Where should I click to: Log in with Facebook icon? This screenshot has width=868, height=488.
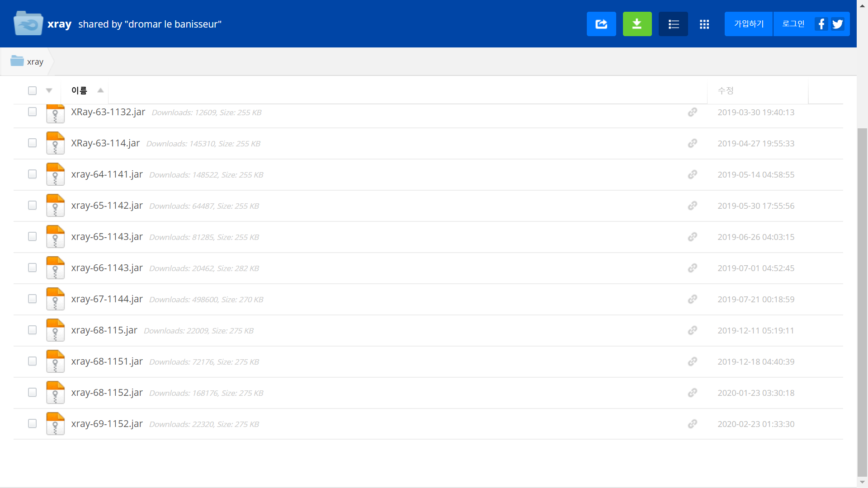(821, 24)
